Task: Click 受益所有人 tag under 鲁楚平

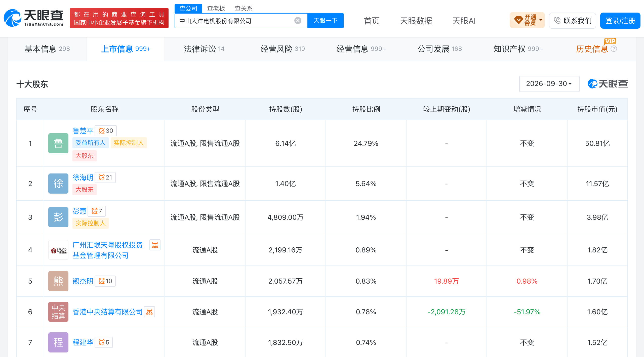Action: pos(91,143)
